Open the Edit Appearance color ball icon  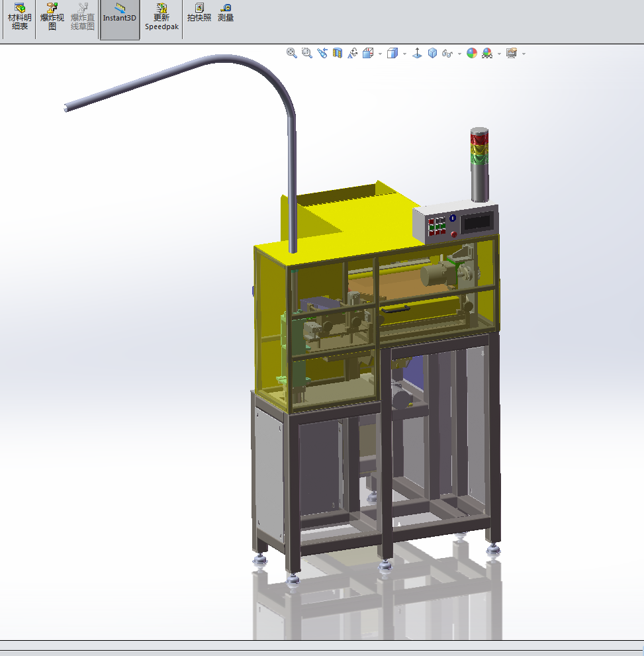tap(470, 53)
